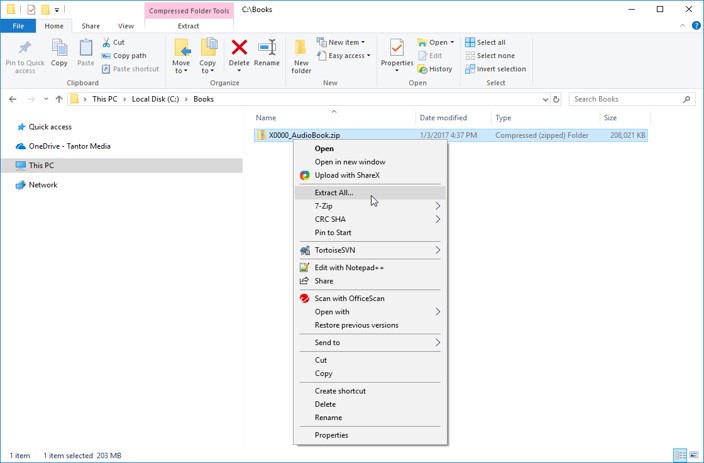This screenshot has height=463, width=704.
Task: Click Select all in ribbon
Action: pos(490,42)
